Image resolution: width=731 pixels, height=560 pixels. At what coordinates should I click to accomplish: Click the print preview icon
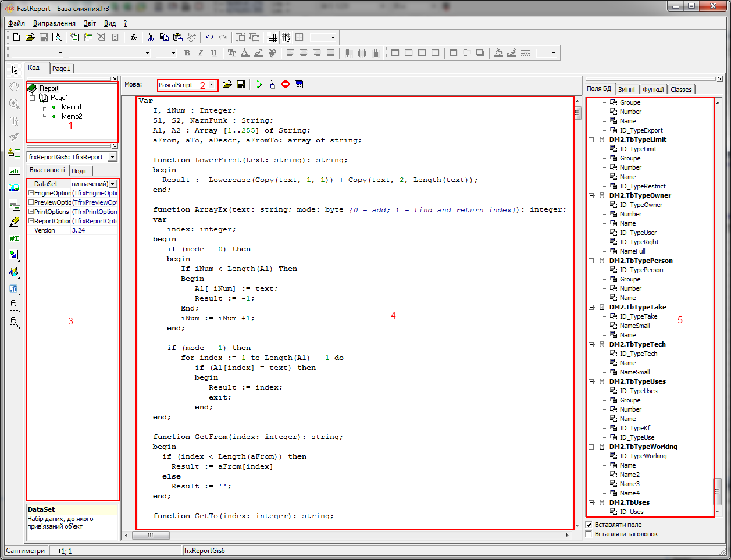[57, 37]
